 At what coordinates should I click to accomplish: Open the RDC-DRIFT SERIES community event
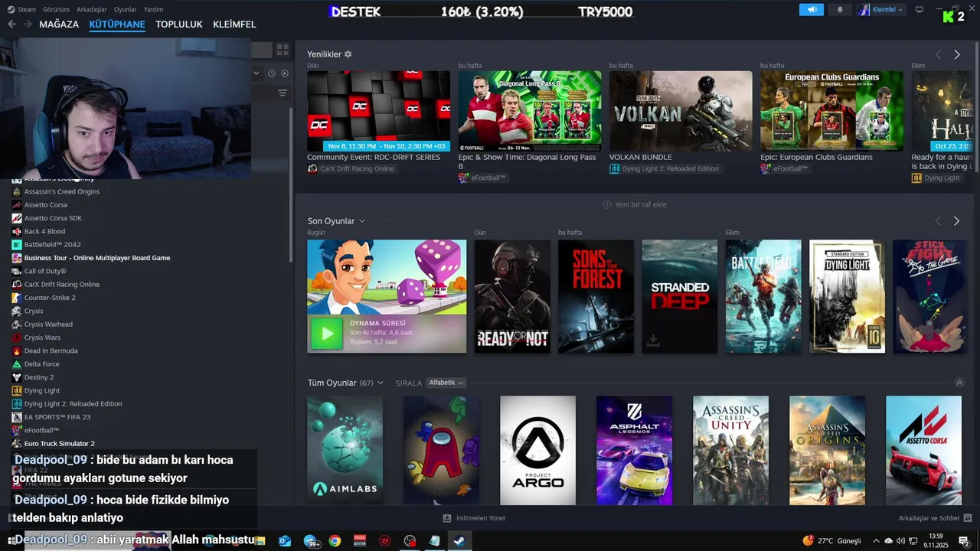[x=378, y=111]
